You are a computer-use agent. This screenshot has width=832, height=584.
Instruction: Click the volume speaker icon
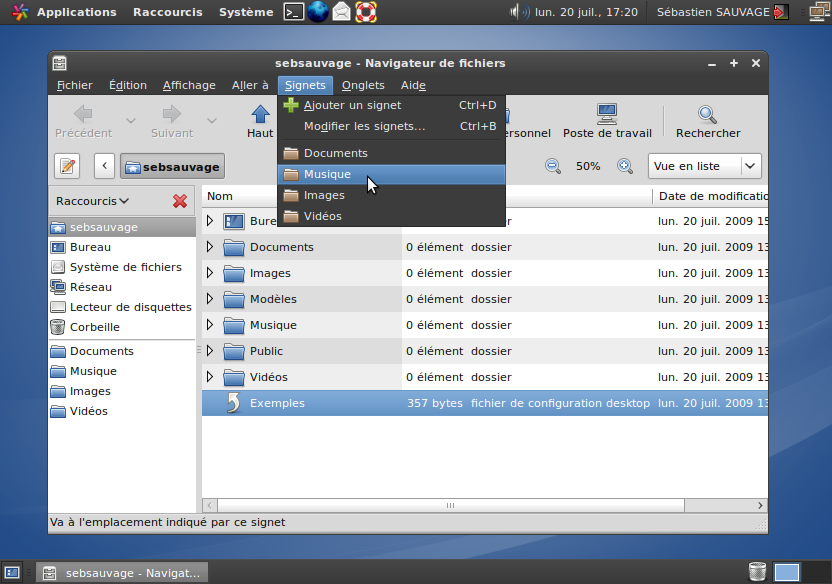tap(519, 12)
